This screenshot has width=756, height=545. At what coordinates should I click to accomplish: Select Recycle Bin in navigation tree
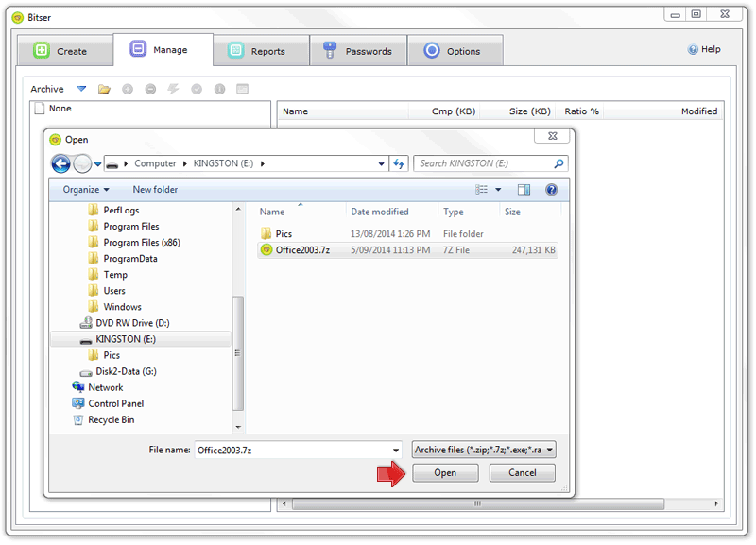(x=111, y=419)
